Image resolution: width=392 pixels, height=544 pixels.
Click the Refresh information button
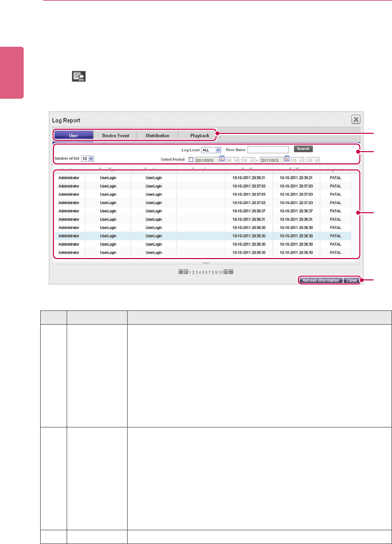click(321, 280)
